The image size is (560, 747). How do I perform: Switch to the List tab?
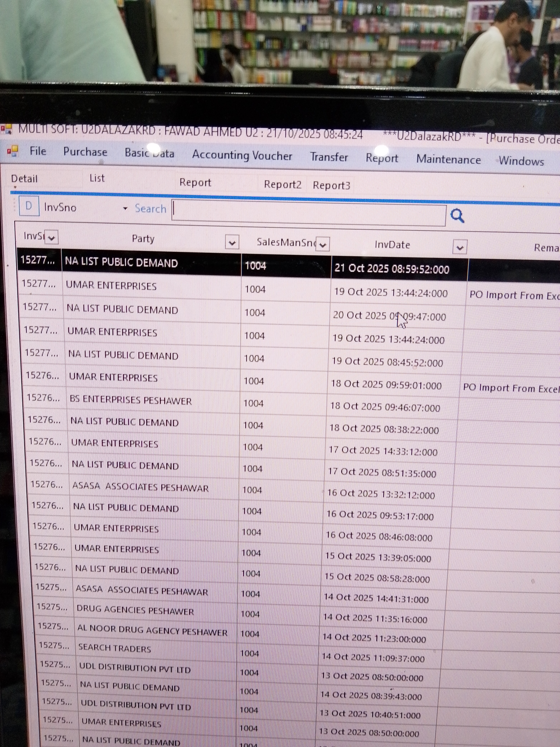97,178
